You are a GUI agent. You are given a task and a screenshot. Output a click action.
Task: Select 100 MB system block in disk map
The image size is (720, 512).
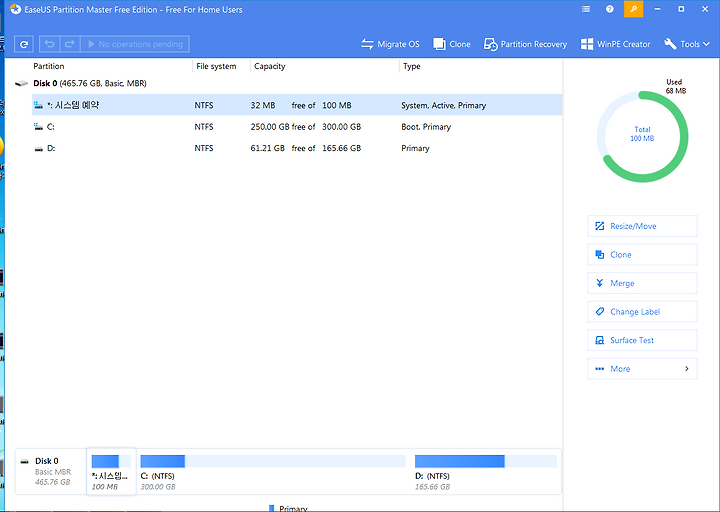click(x=111, y=472)
